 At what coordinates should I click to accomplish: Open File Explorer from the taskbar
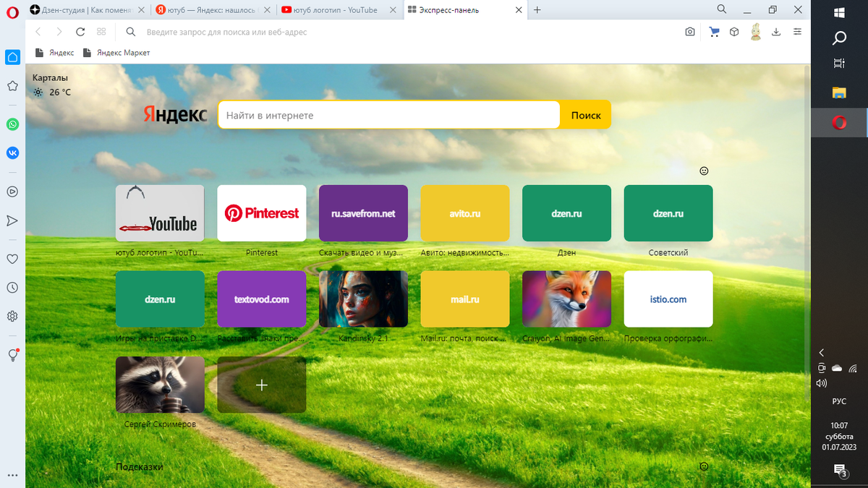[839, 92]
